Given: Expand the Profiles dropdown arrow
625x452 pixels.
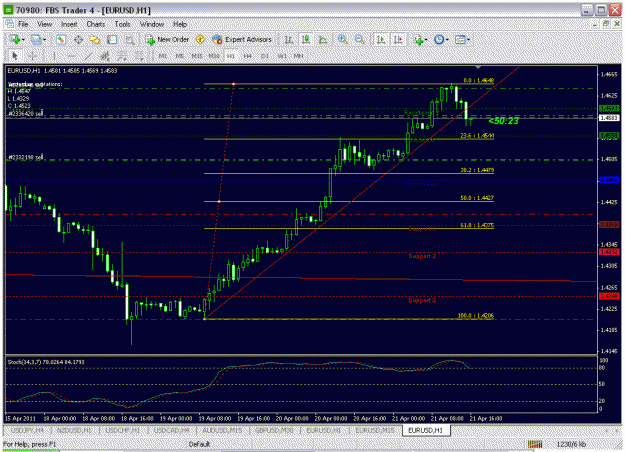Looking at the screenshot, I should click(x=45, y=40).
